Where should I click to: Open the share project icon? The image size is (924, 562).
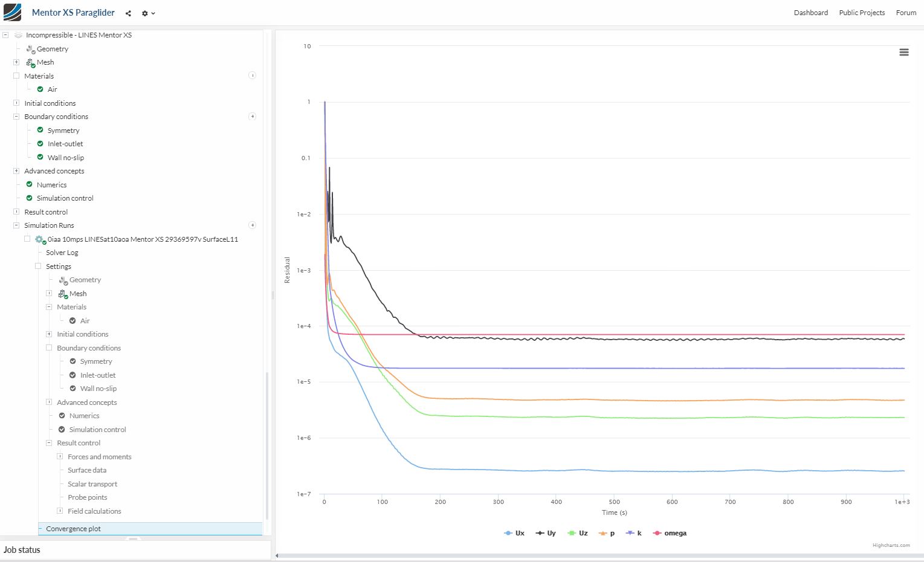(128, 13)
